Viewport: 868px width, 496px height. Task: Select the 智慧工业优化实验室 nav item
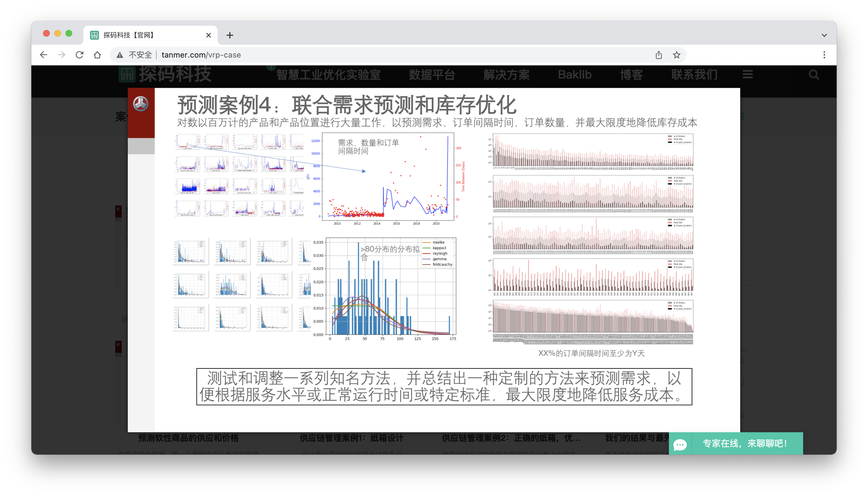click(x=328, y=75)
